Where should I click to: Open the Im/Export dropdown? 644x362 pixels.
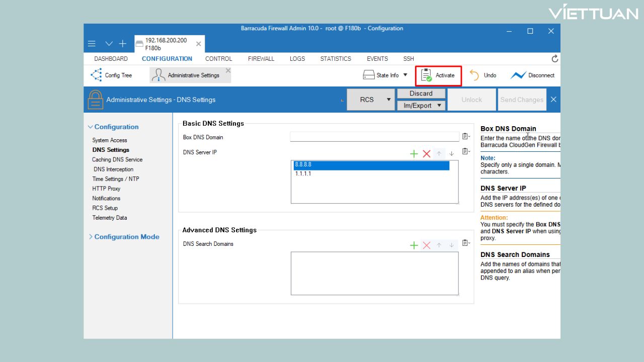pos(421,106)
